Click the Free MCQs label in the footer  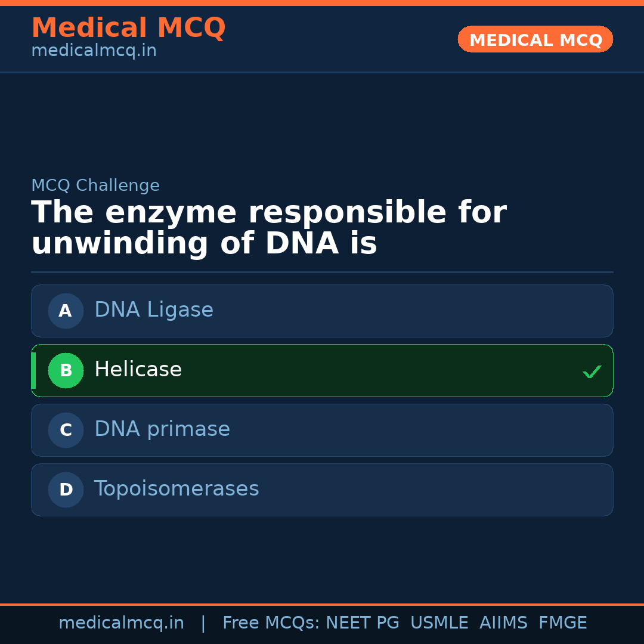pos(271,623)
